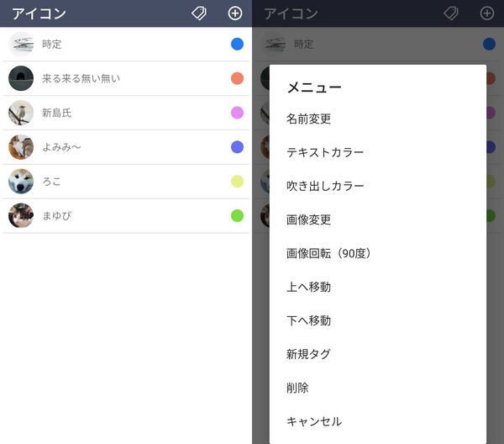This screenshot has height=444, width=504.
Task: Choose 新規タグ in the menu
Action: pos(308,354)
